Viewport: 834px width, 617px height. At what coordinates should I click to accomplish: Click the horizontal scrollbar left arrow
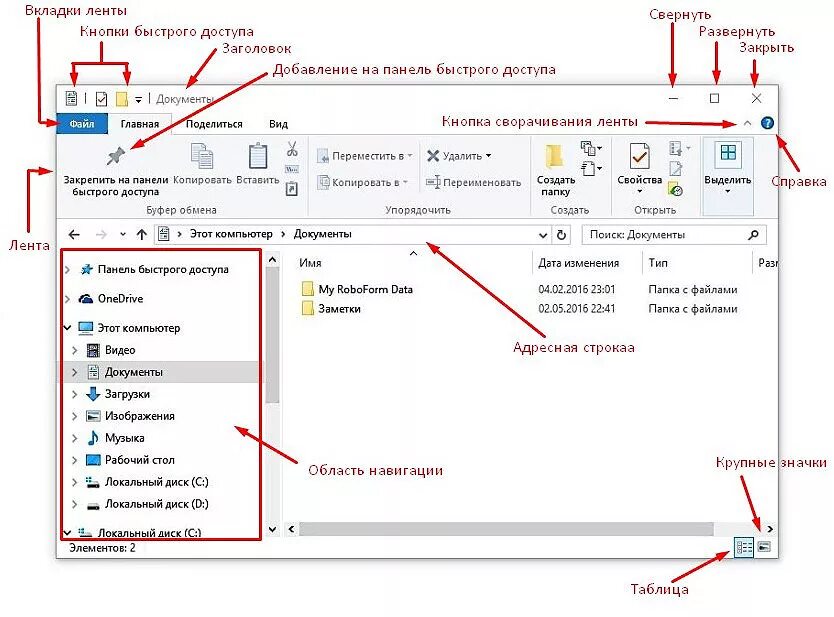click(x=291, y=529)
